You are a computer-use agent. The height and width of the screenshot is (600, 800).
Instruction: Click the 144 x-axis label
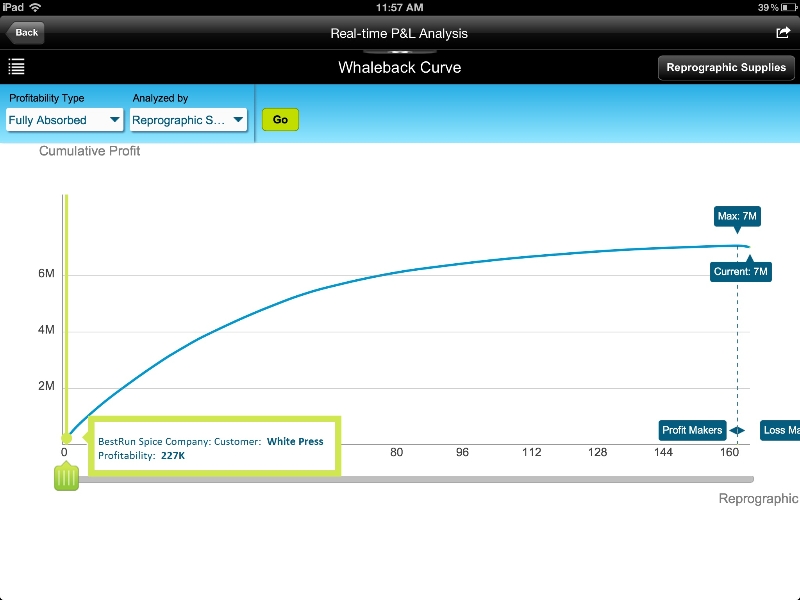click(x=663, y=452)
